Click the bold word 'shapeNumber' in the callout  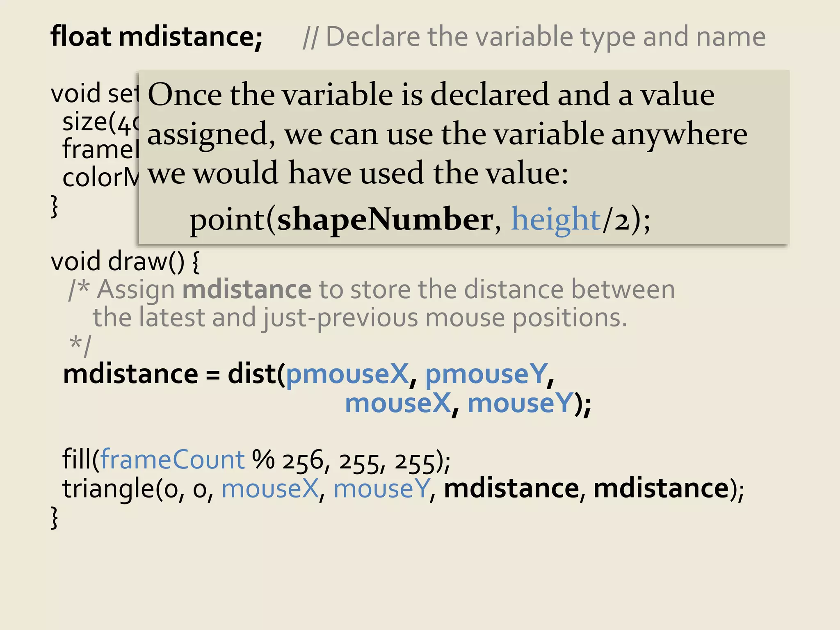(385, 220)
